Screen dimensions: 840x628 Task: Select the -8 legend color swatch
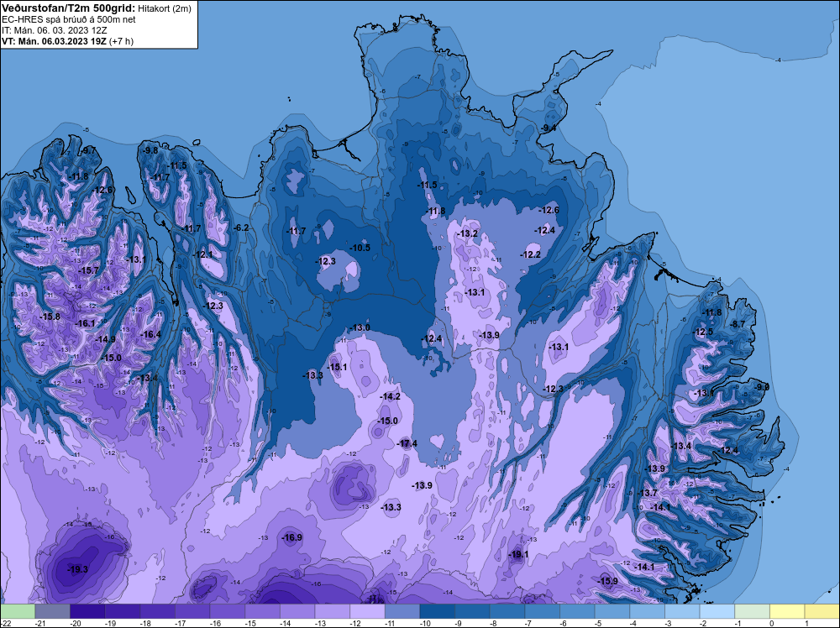[x=507, y=611]
